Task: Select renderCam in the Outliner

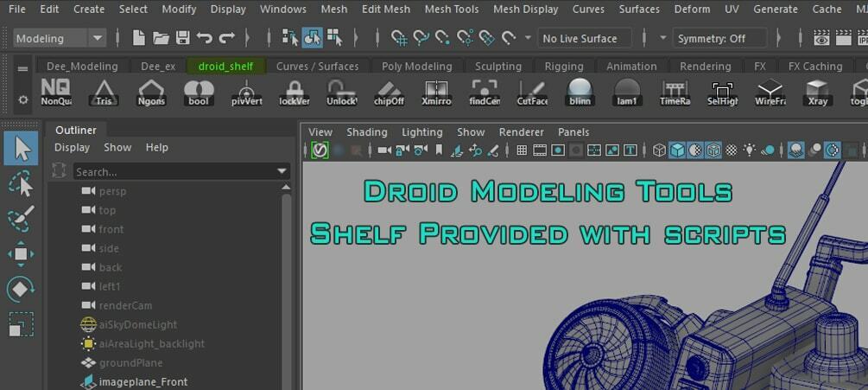Action: pyautogui.click(x=125, y=305)
